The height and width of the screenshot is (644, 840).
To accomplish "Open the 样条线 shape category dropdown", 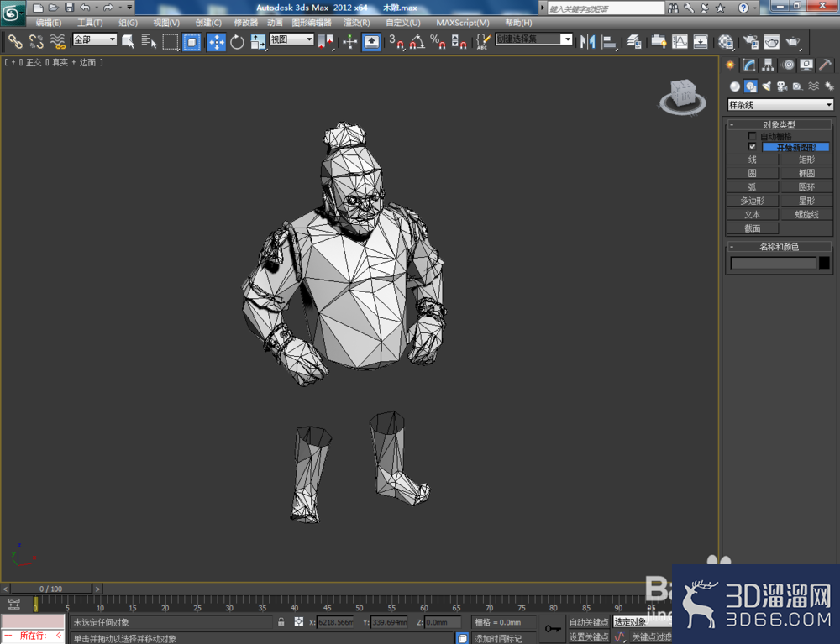I will [x=780, y=105].
